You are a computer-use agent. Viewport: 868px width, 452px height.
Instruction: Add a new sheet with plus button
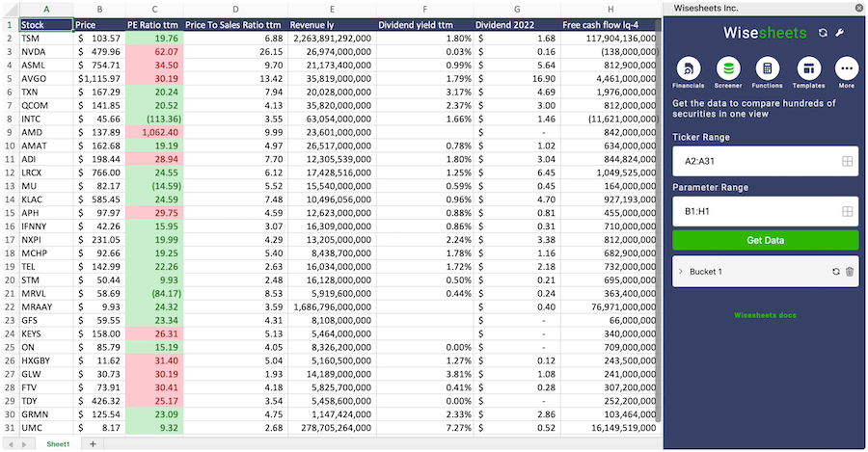94,444
